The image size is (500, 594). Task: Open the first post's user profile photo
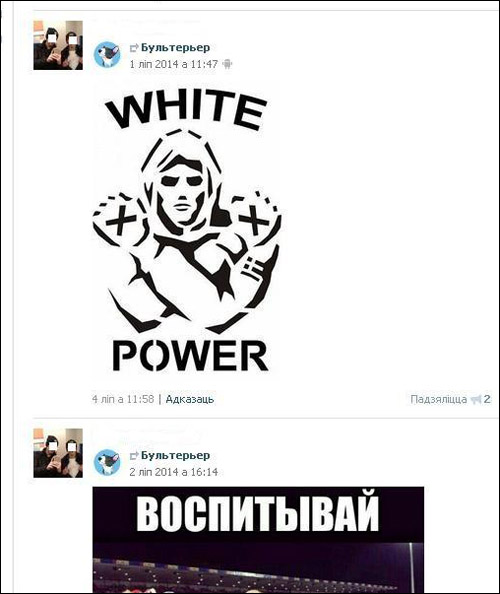pyautogui.click(x=58, y=45)
